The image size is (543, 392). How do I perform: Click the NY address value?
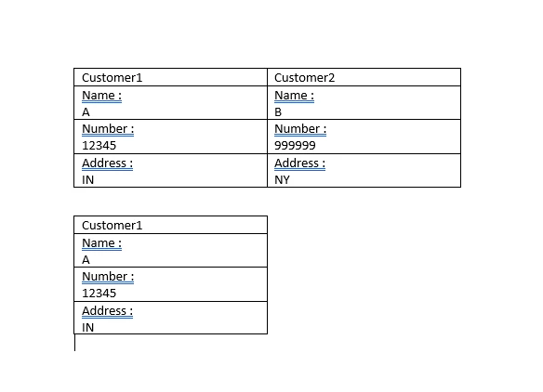[x=282, y=180]
